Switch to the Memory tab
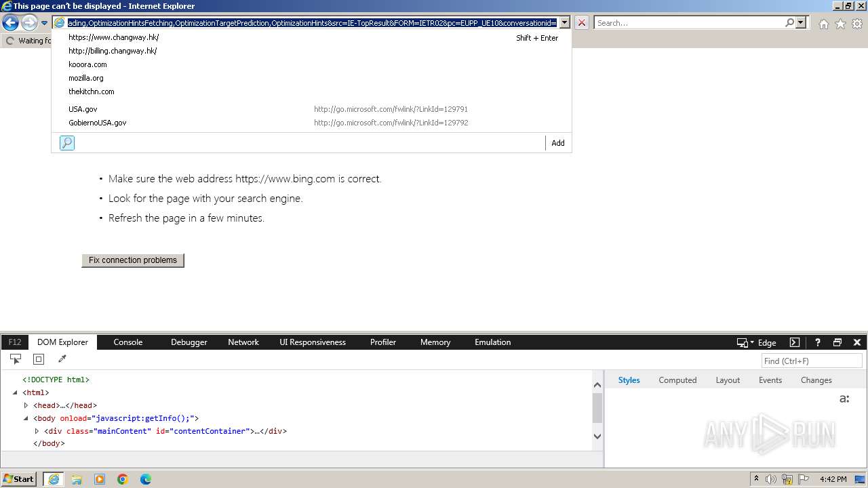This screenshot has height=488, width=868. (x=435, y=342)
